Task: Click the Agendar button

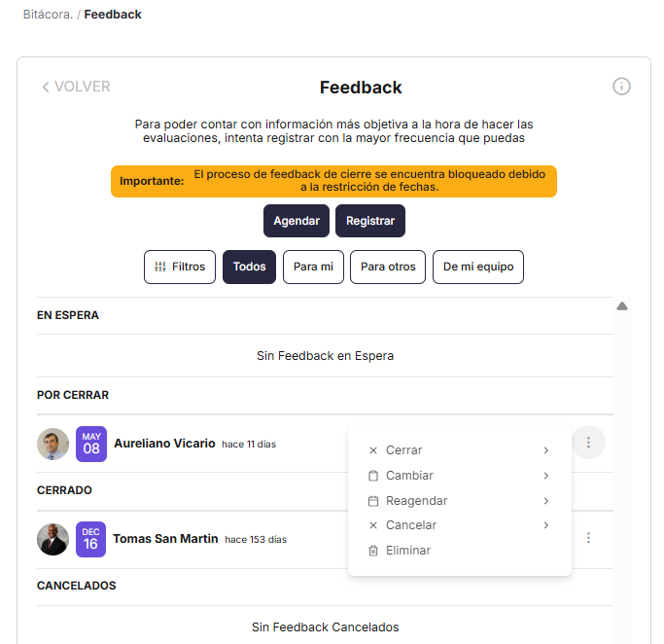Action: (x=297, y=221)
